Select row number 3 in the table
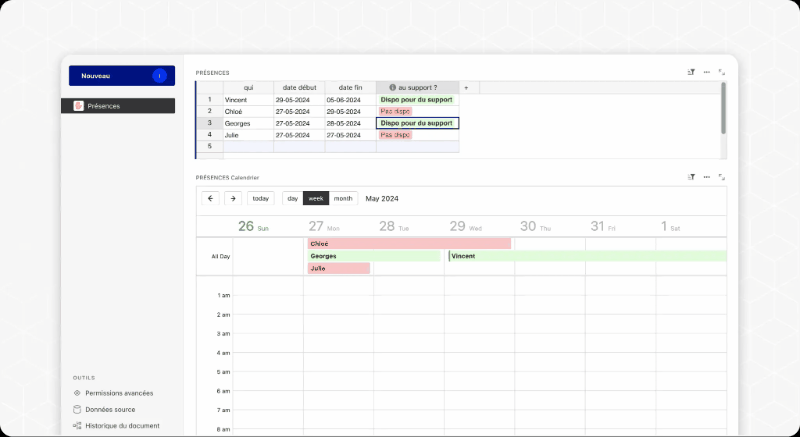Screen dimensions: 800x437 point(210,123)
